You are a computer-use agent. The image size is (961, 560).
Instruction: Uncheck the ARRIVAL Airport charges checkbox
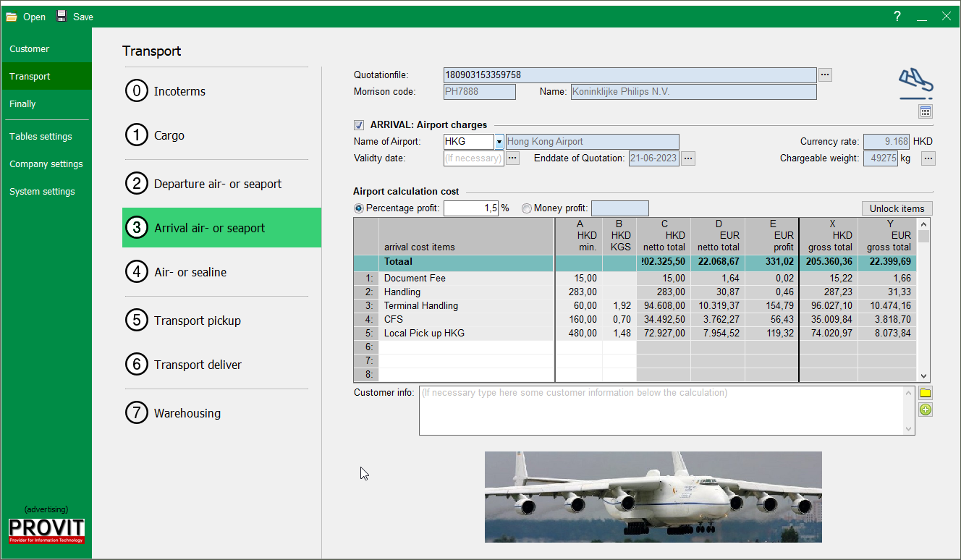point(359,125)
